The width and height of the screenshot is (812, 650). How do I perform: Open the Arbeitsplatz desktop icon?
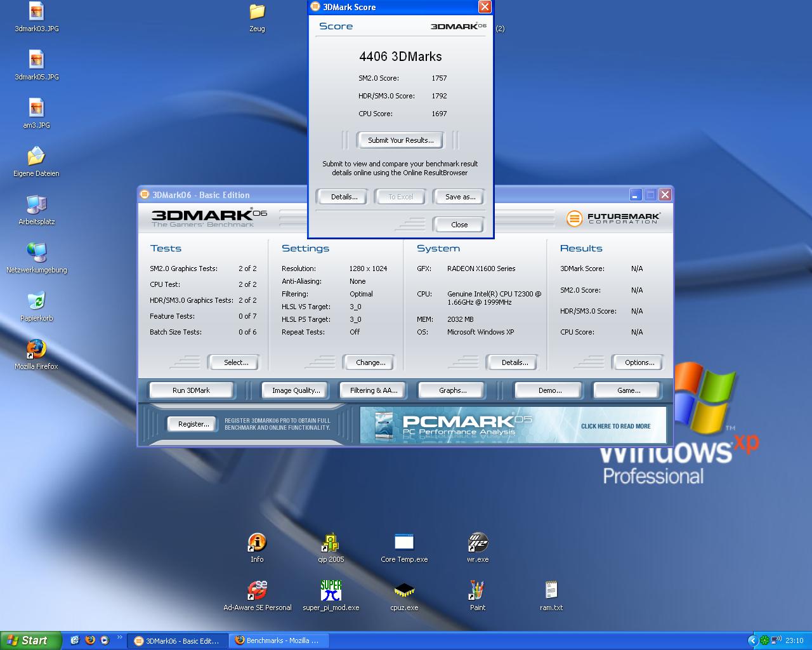36,210
